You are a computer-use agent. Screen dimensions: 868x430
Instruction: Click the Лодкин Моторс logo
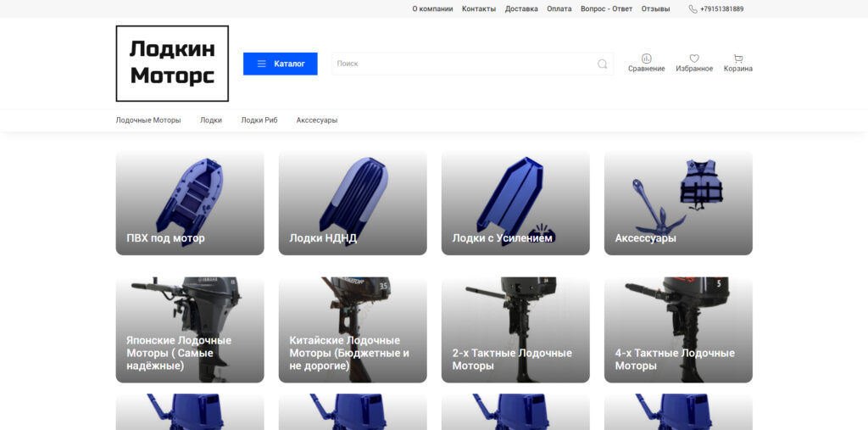coord(172,63)
